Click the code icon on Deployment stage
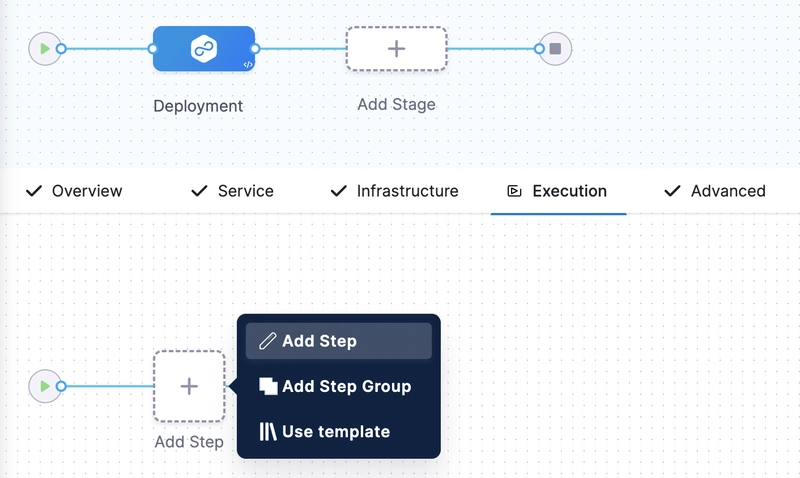The height and width of the screenshot is (478, 800). pos(247,64)
